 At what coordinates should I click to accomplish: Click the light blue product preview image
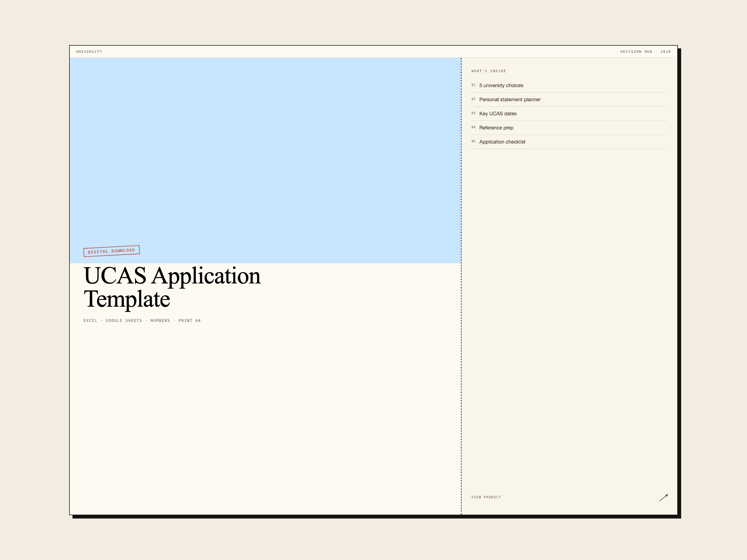coord(265,160)
